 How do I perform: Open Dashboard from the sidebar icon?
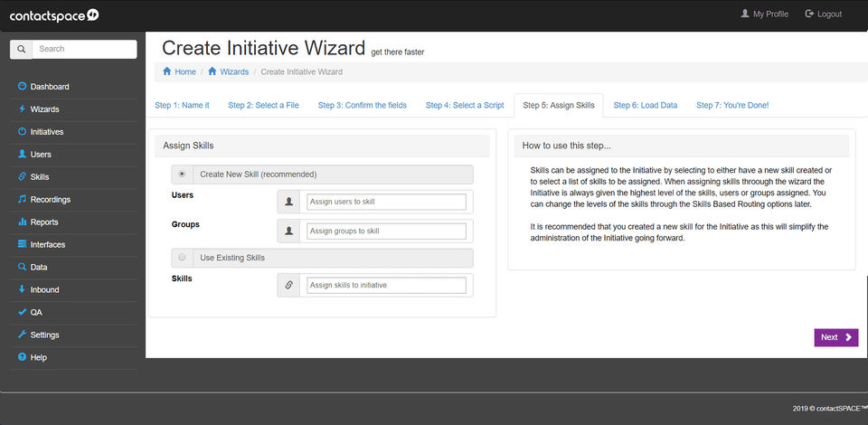pyautogui.click(x=22, y=87)
